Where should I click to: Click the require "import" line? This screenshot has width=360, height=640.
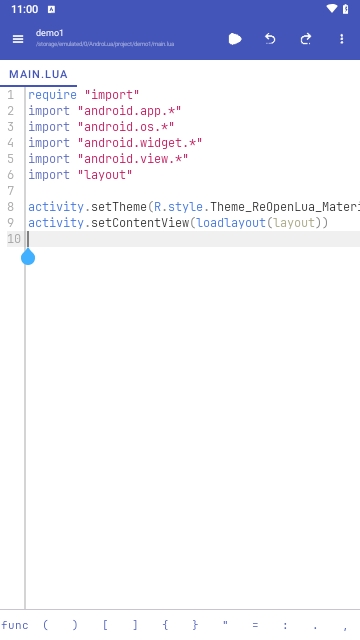coord(84,95)
